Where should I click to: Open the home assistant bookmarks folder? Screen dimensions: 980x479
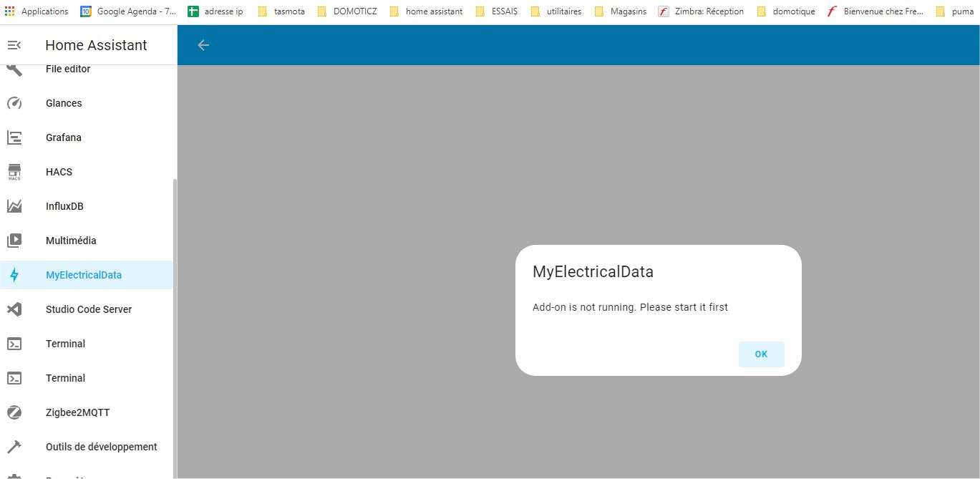click(426, 11)
